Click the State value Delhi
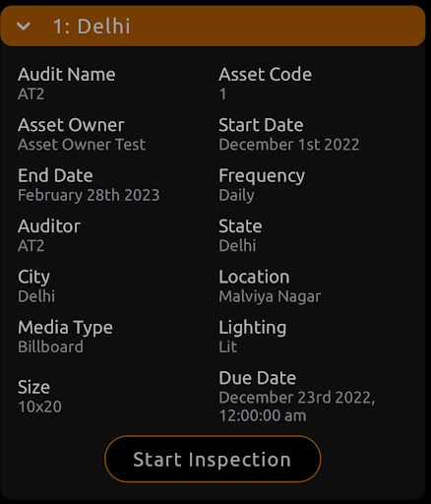431x504 pixels. (x=237, y=246)
